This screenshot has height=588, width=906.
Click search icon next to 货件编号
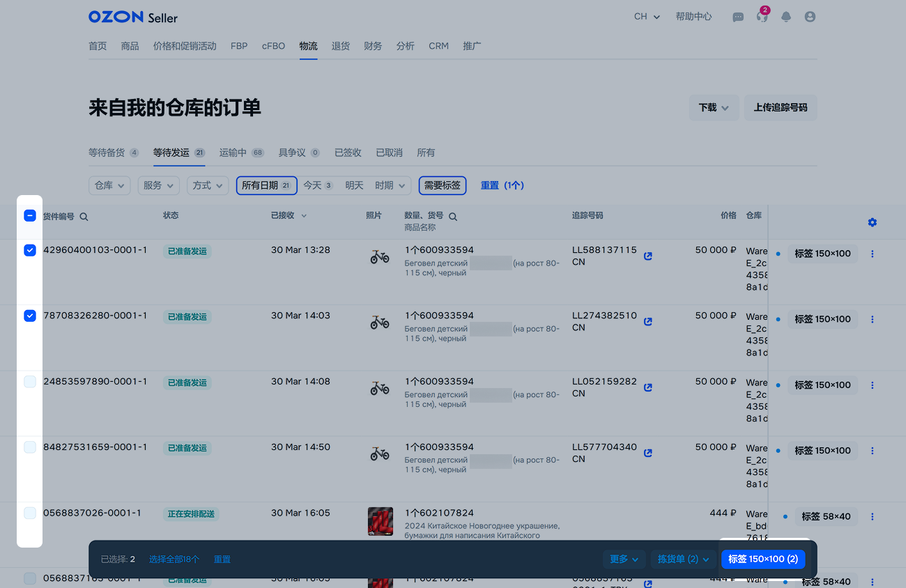(x=84, y=217)
